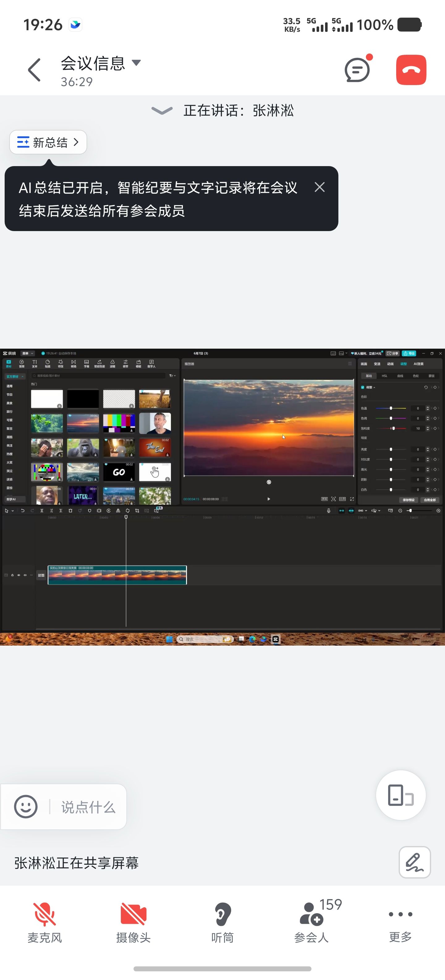Tap the back arrow in the header
This screenshot has height=980, width=445.
tap(34, 70)
